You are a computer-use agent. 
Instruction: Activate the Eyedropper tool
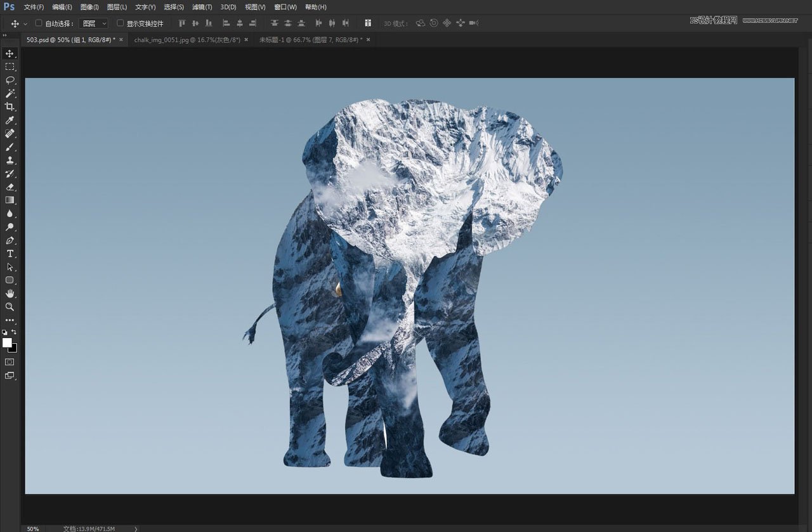10,120
